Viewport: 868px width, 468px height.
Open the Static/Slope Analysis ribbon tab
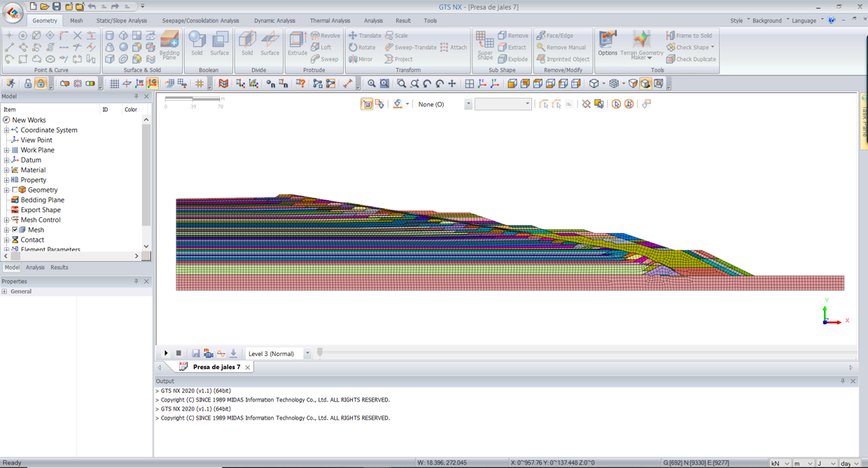(x=122, y=20)
